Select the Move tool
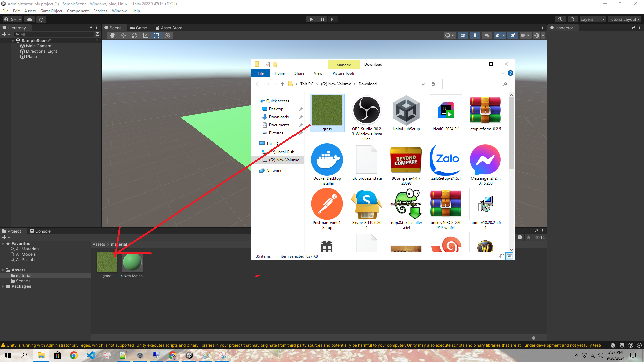 123,35
